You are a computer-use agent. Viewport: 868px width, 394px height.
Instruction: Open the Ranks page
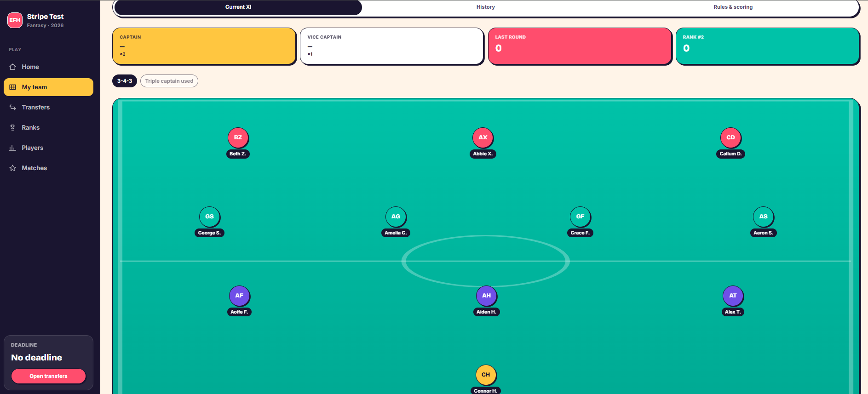click(x=48, y=128)
